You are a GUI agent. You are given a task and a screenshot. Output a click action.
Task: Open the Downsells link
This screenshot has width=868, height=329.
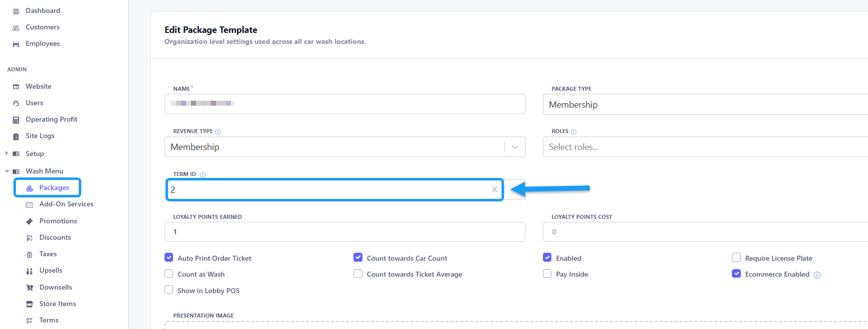(x=56, y=287)
